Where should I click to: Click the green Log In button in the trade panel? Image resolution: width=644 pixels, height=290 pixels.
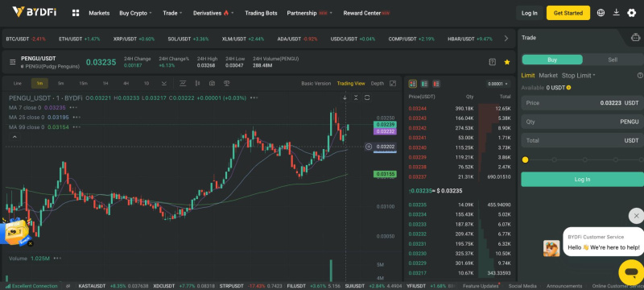[582, 179]
